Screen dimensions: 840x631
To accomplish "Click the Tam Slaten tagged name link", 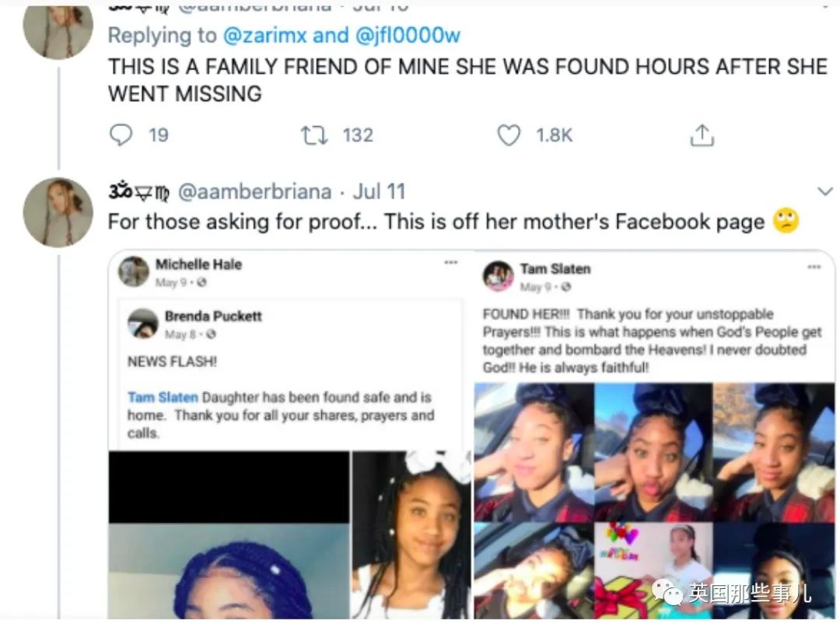I will [163, 397].
